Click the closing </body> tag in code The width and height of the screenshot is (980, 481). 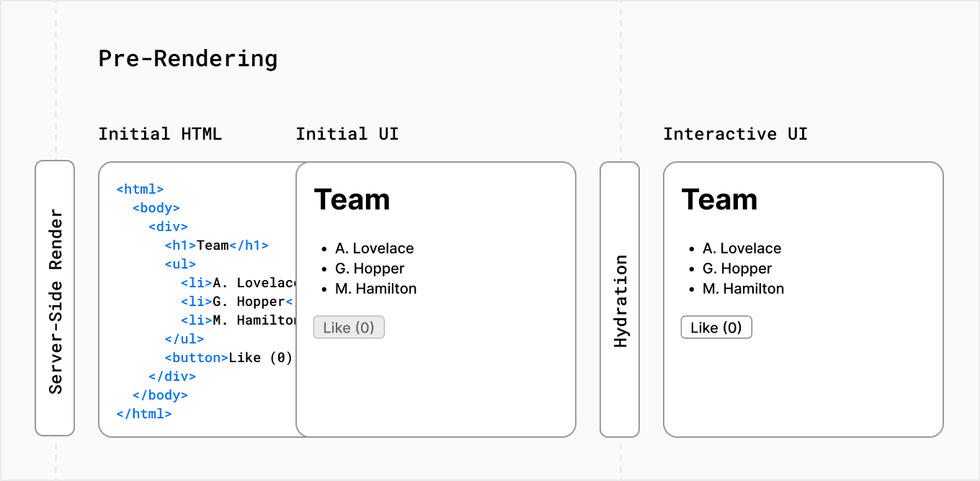click(x=160, y=395)
